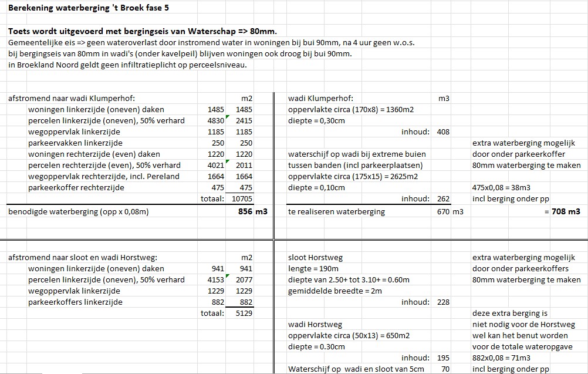This screenshot has height=374, width=588.
Task: Select the 'Waterschijf op wadi en sloot van 5cm' cell
Action: pyautogui.click(x=356, y=369)
